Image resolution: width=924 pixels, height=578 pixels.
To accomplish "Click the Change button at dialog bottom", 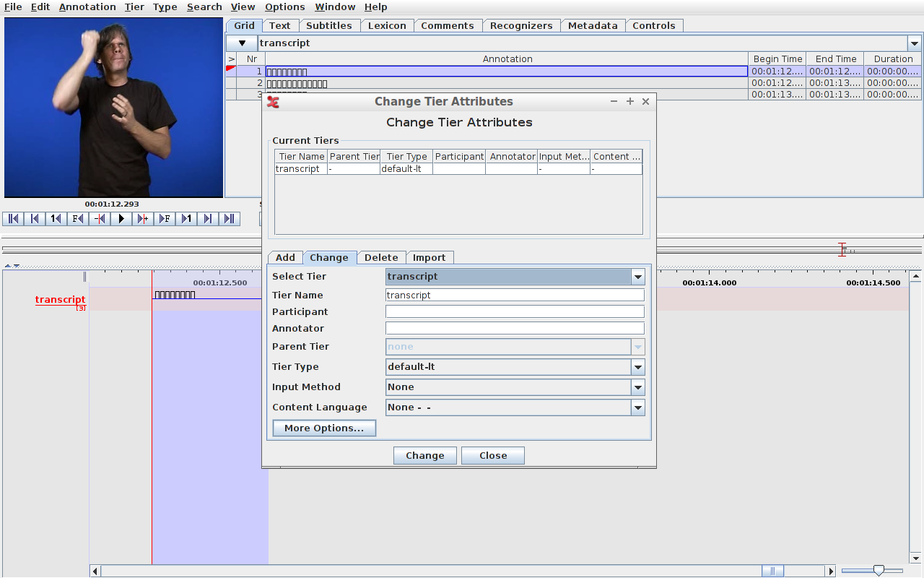I will (425, 456).
